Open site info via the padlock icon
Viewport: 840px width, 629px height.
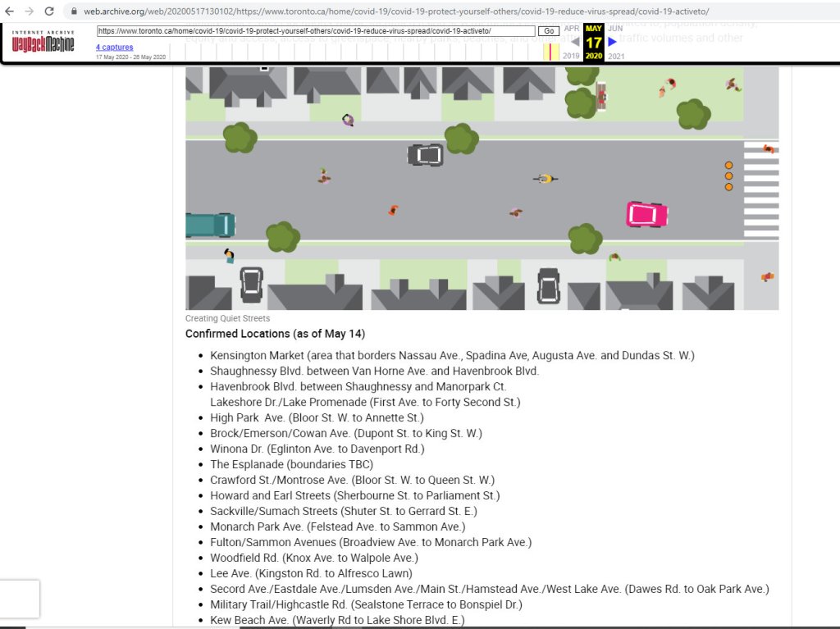[74, 11]
